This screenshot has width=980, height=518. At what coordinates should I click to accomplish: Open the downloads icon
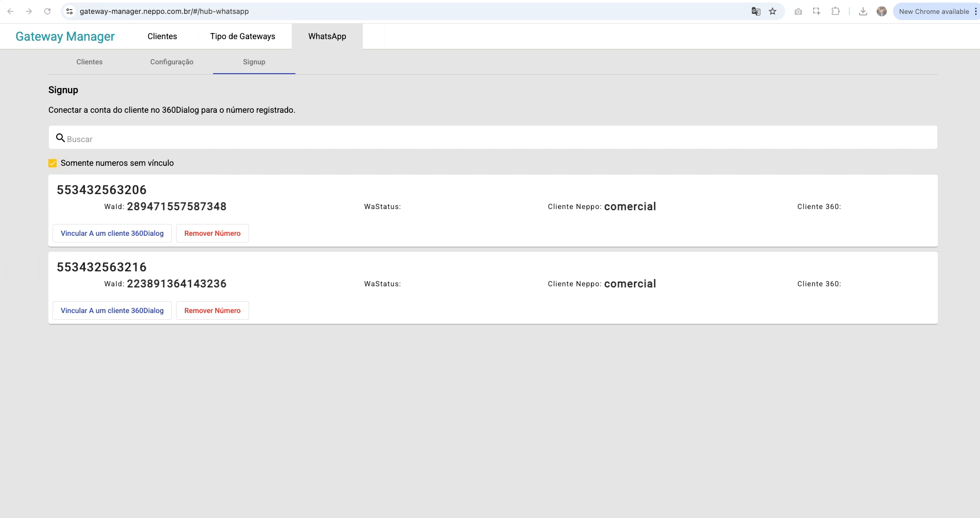(863, 11)
